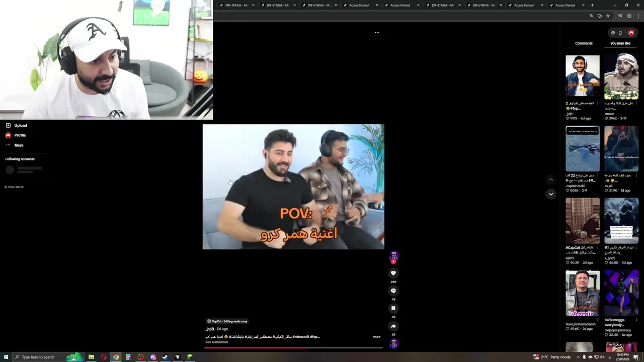This screenshot has height=362, width=644.
Task: Follow creator with the red plus badge
Action: (x=393, y=261)
